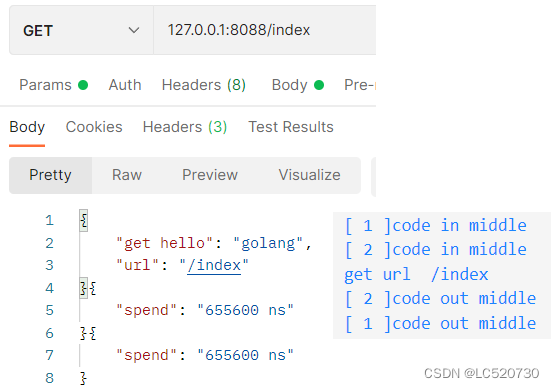Open the request Headers (8) tab
Viewport: 554px width, 388px height.
(204, 85)
